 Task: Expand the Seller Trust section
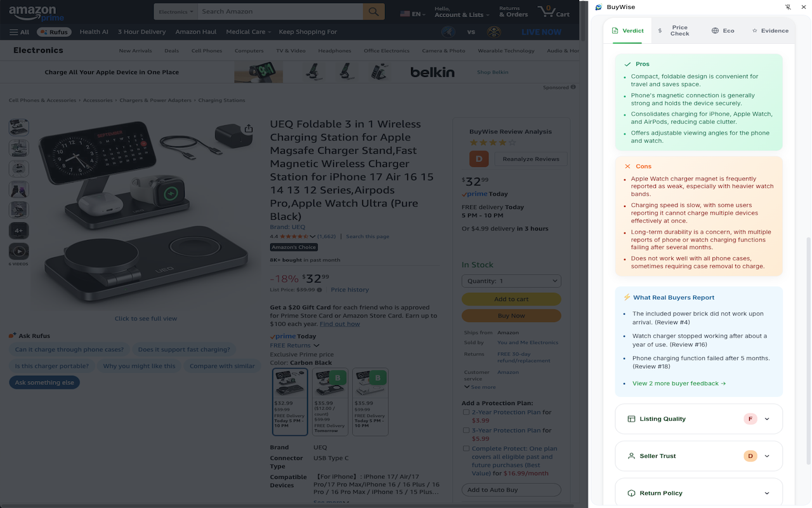767,456
